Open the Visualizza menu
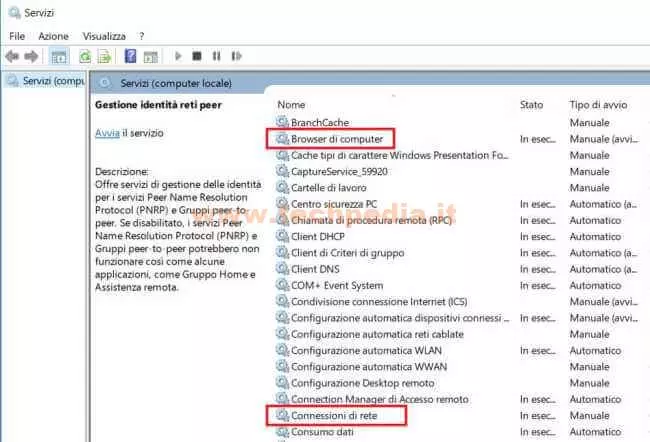This screenshot has width=650, height=442. tap(105, 35)
